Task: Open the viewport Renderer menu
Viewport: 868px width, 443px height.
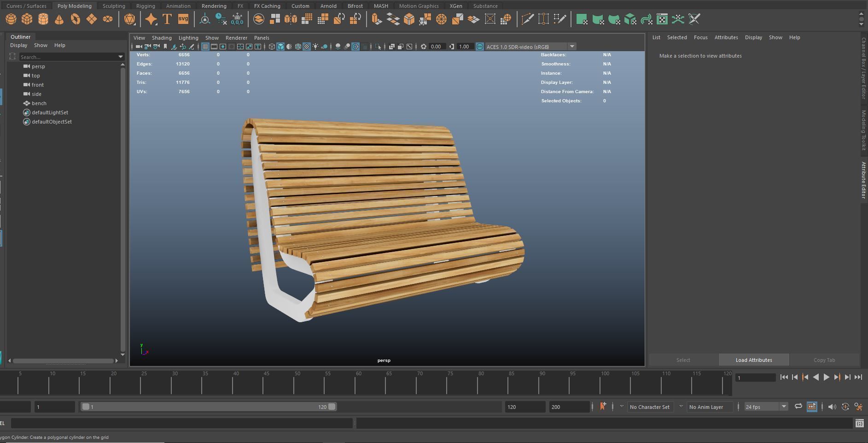Action: (236, 38)
